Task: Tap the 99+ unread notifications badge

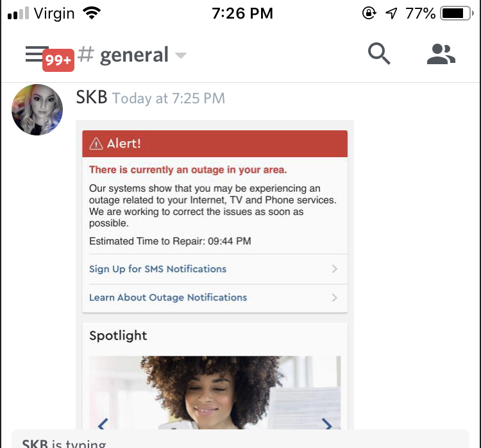Action: pyautogui.click(x=58, y=60)
